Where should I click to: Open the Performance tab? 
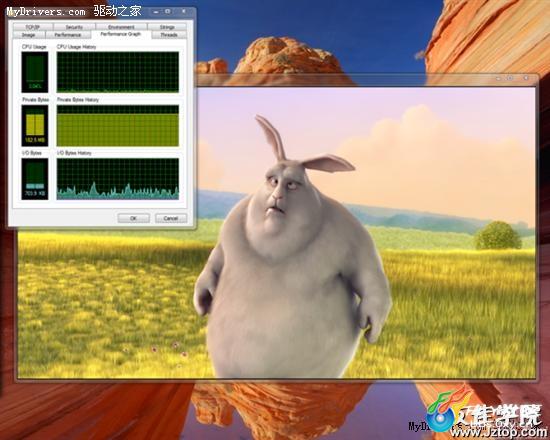pyautogui.click(x=68, y=35)
